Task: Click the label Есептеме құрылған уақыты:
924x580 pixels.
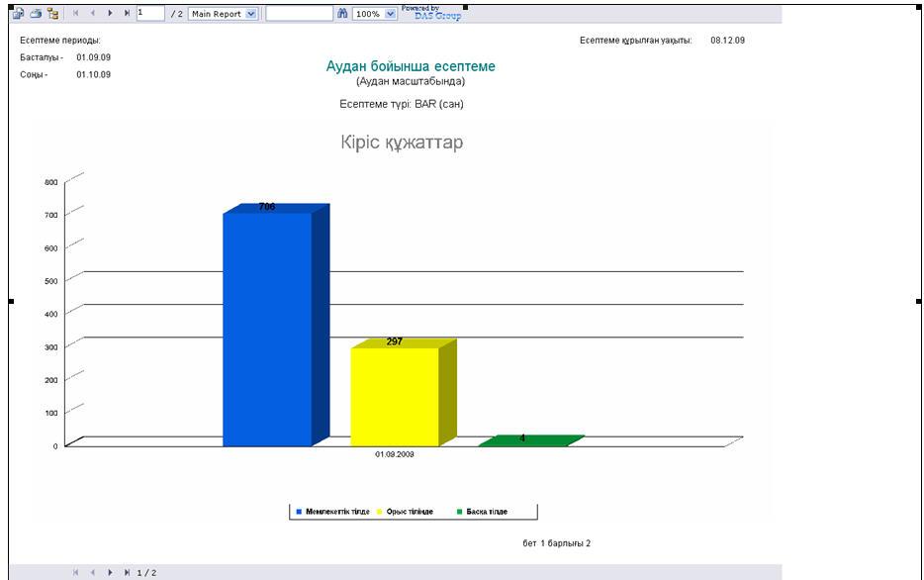Action: pos(636,40)
